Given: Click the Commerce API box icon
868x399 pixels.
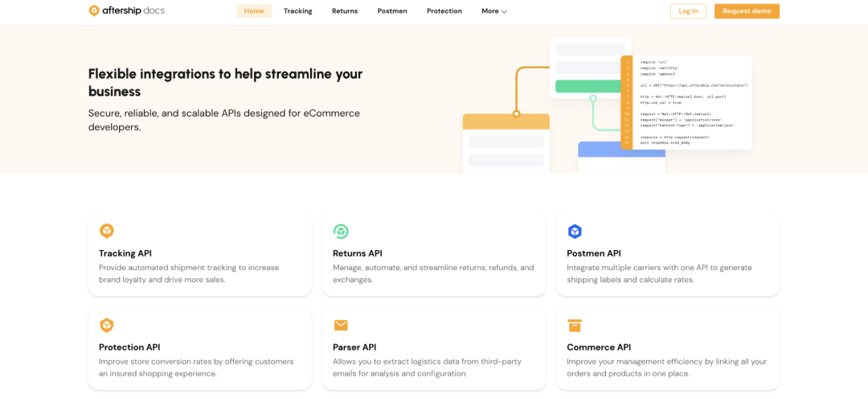Looking at the screenshot, I should pos(575,325).
